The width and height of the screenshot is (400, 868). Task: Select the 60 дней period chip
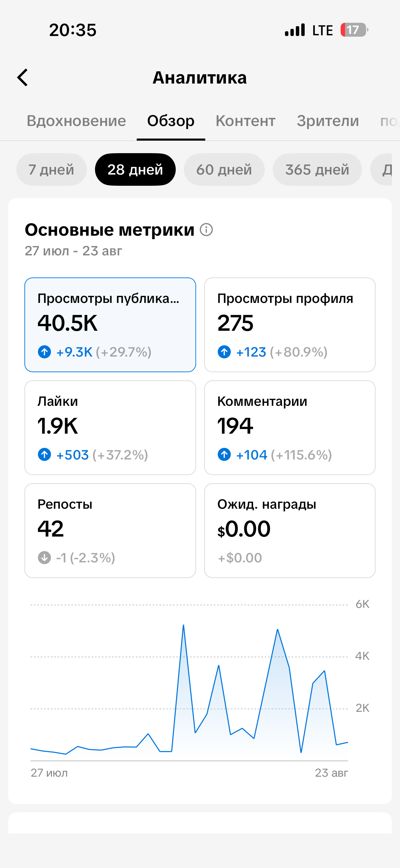tap(224, 169)
